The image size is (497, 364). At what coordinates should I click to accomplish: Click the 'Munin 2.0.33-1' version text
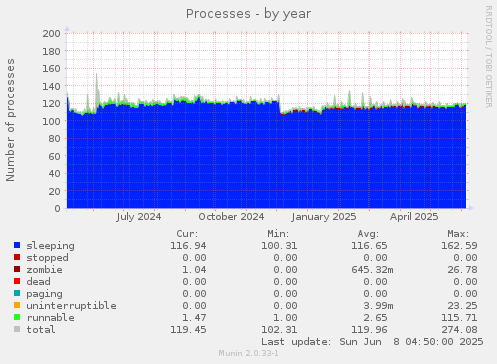(248, 353)
